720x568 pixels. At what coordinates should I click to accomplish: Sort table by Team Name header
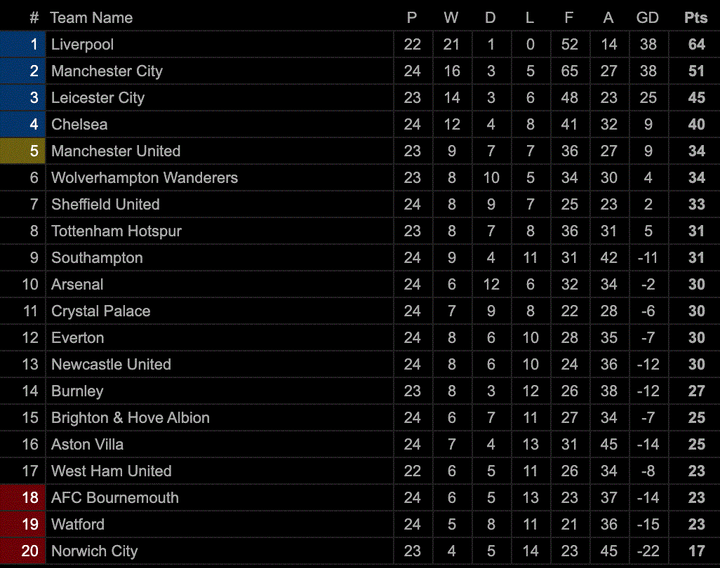tap(91, 18)
